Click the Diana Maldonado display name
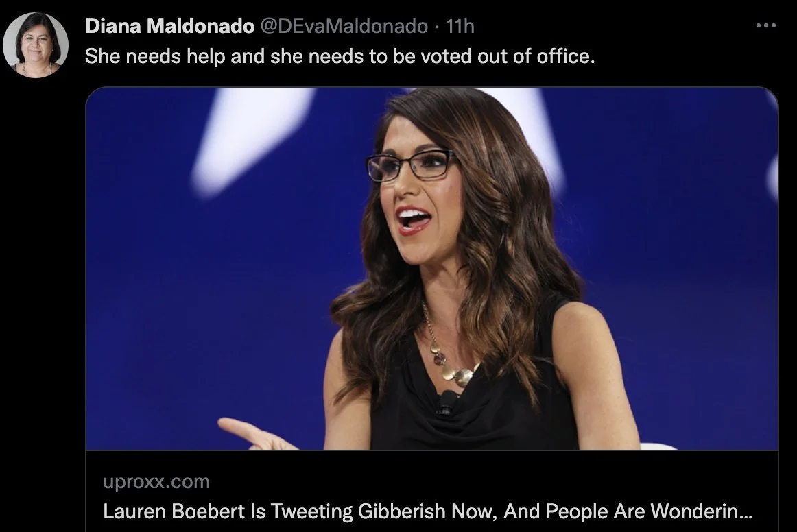Viewport: 797px width, 532px height. [x=170, y=26]
